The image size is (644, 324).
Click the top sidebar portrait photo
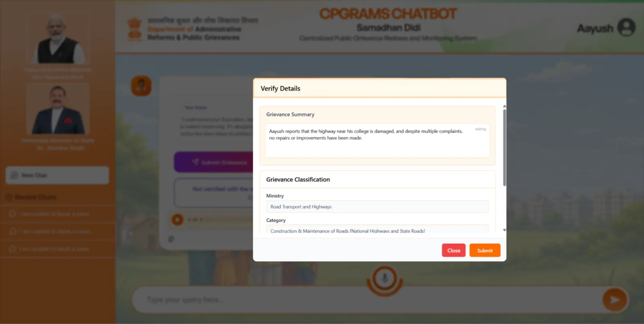tap(58, 39)
